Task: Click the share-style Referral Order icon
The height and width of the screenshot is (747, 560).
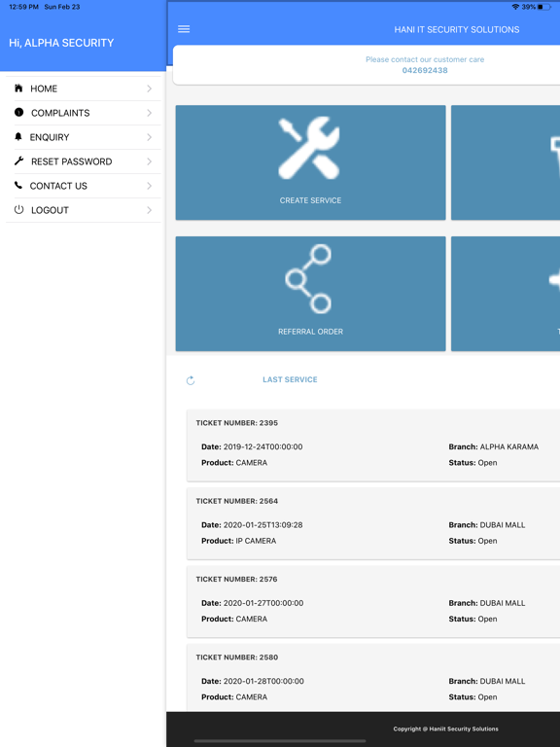Action: click(308, 279)
